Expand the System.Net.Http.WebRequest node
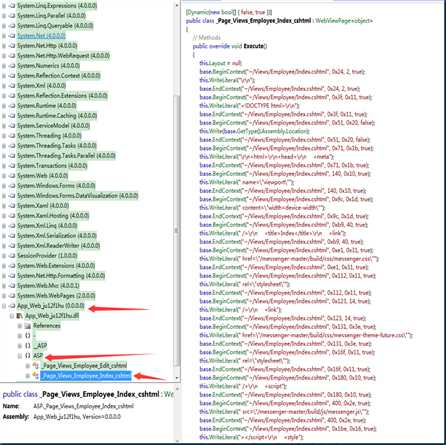Viewport: 446px width, 445px height. [4, 56]
